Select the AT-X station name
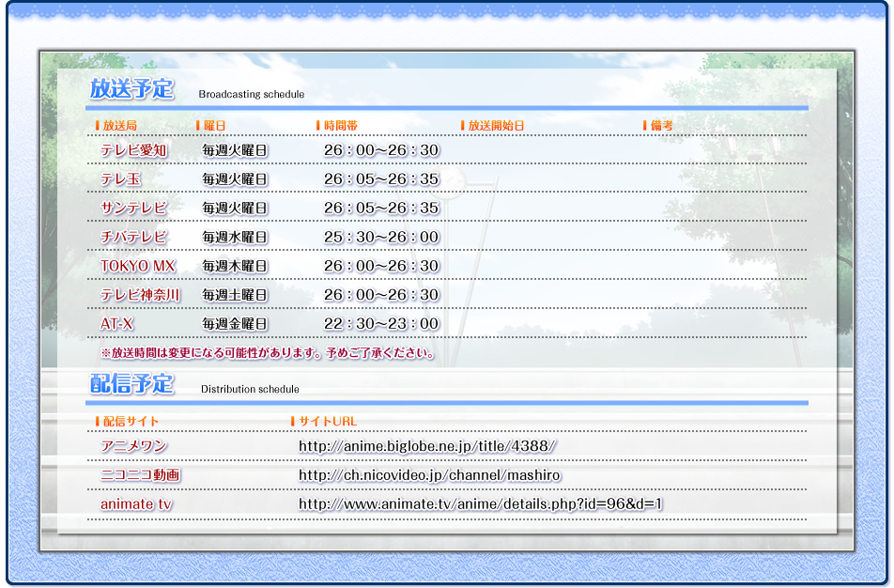 (116, 324)
